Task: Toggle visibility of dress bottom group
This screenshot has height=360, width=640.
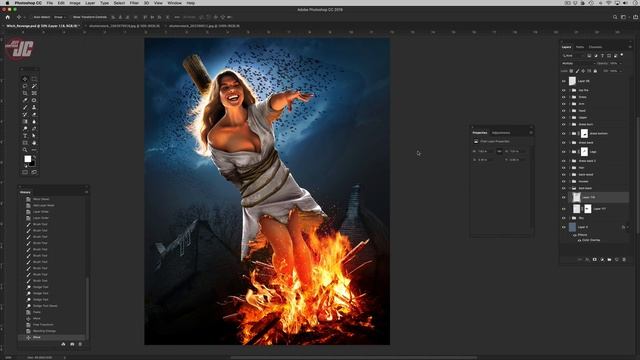Action: (x=564, y=133)
